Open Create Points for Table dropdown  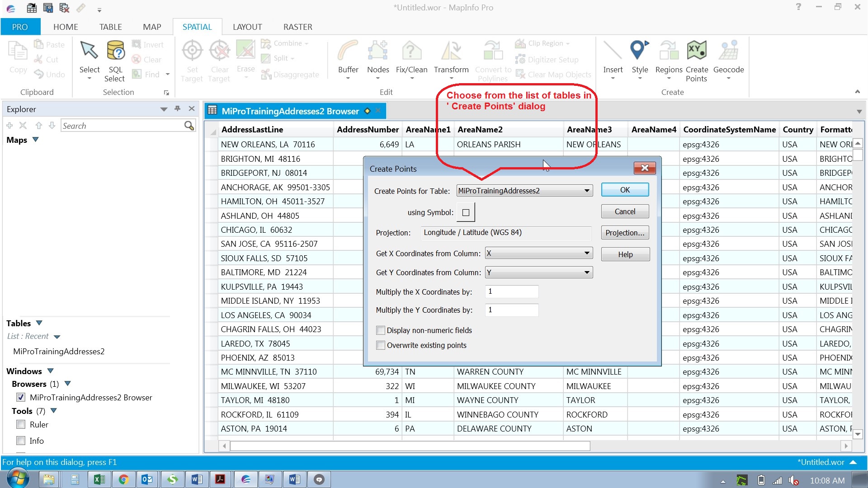coord(586,191)
